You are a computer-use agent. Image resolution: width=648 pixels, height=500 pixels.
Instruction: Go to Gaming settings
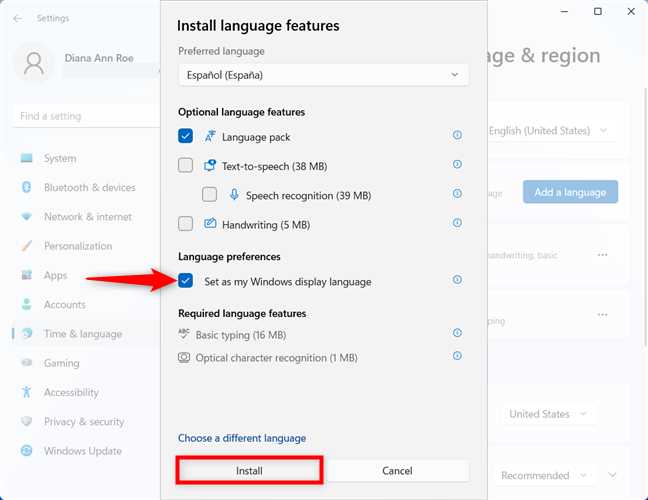[87, 363]
